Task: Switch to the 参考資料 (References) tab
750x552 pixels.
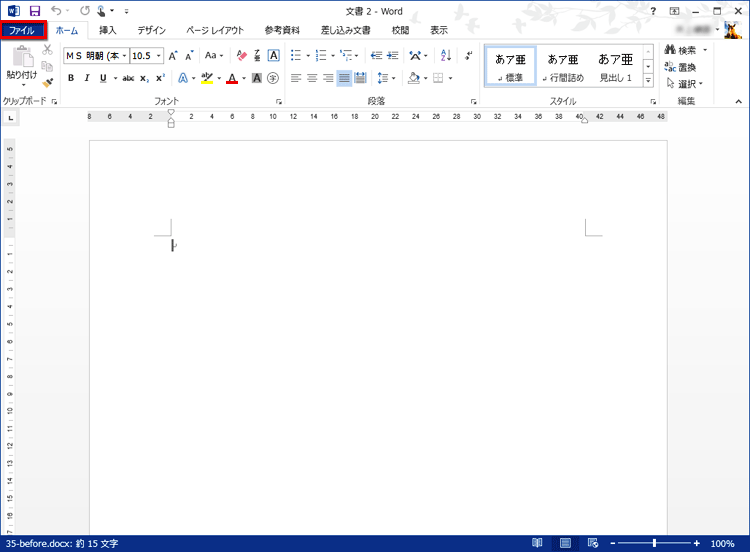Action: pyautogui.click(x=282, y=30)
